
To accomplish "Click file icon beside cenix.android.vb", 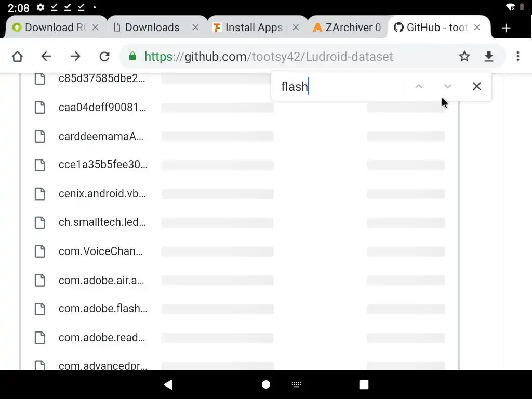I will [x=40, y=194].
